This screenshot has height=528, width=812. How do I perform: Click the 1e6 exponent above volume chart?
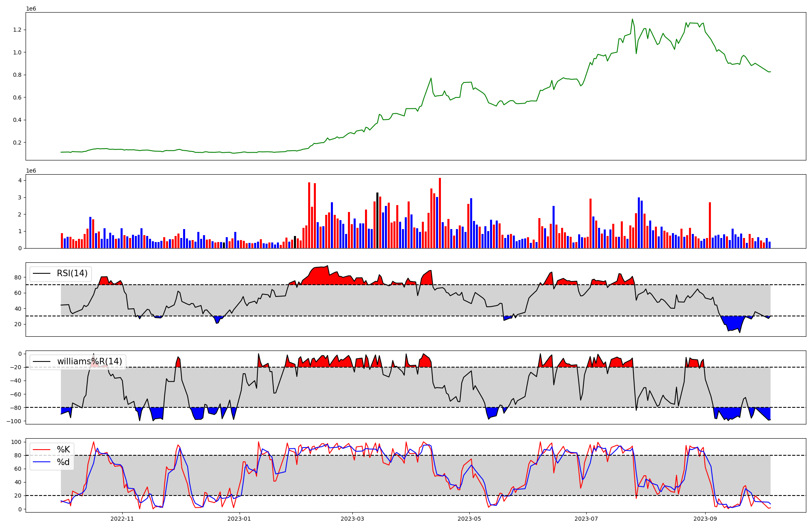31,171
